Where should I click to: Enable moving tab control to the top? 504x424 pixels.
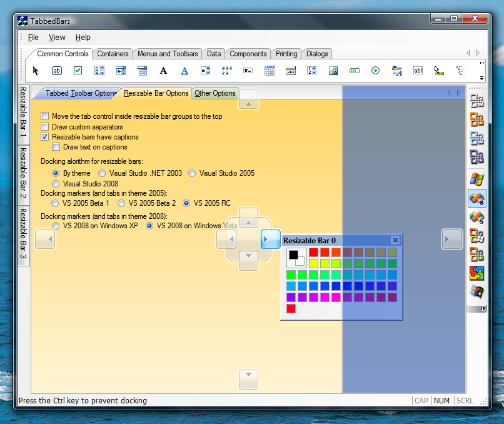pyautogui.click(x=44, y=116)
